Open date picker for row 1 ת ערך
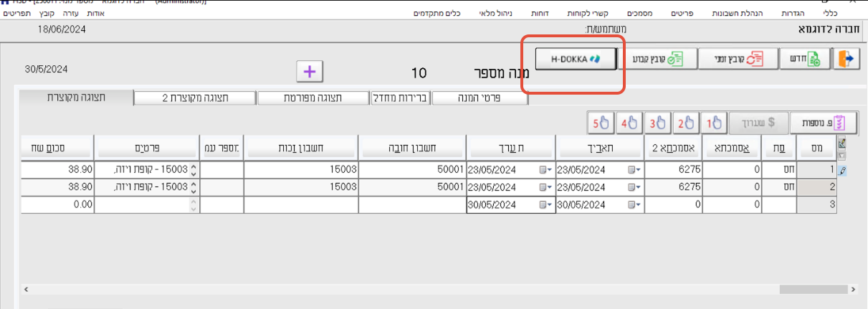Viewport: 868px width, 309px height. point(545,170)
